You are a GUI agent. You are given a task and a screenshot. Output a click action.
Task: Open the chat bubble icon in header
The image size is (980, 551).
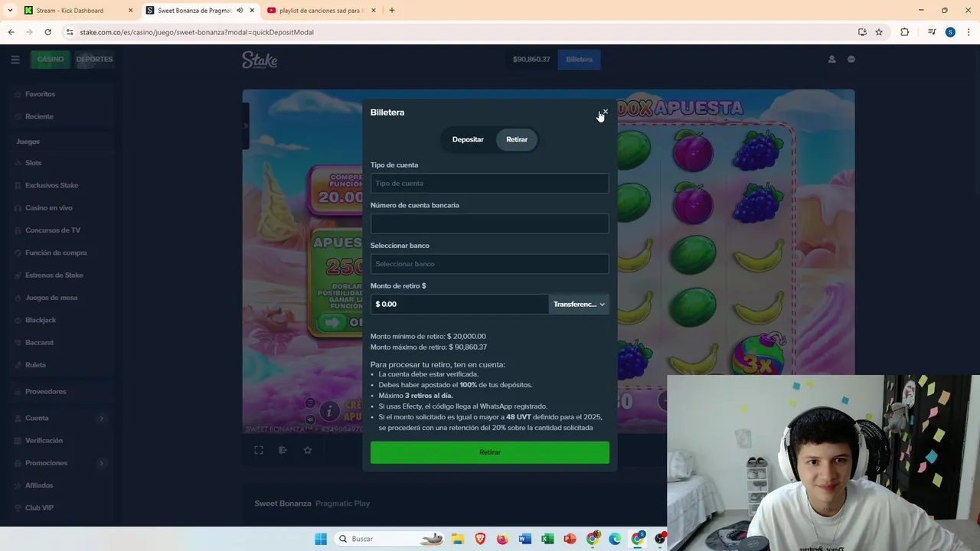pyautogui.click(x=851, y=59)
